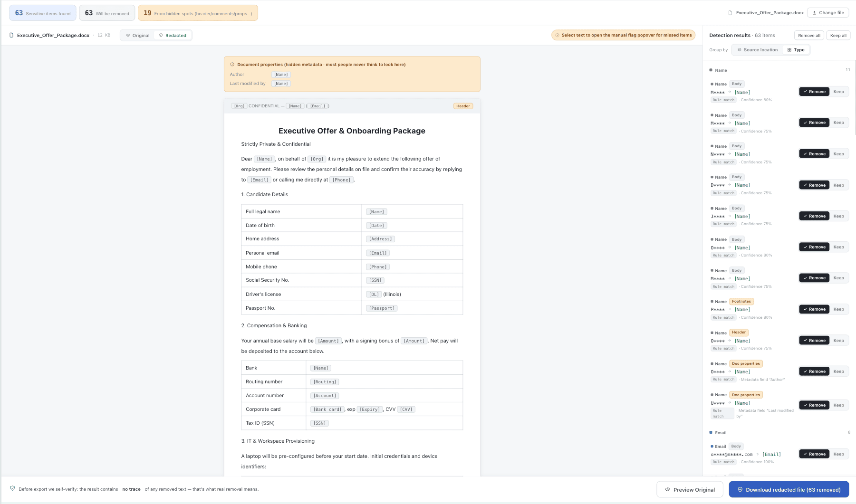Switch to Original document view
The height and width of the screenshot is (504, 856).
pos(138,36)
